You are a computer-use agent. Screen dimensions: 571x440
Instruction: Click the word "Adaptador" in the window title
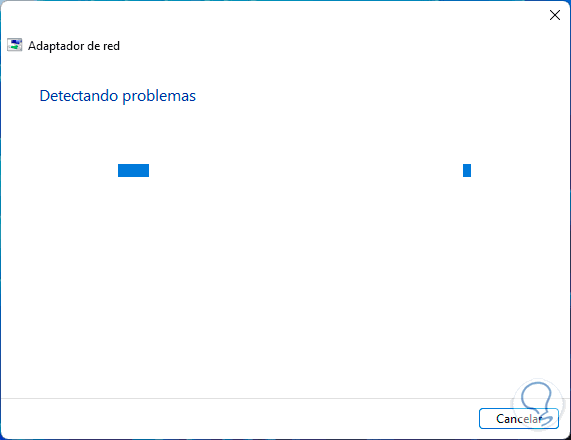tap(56, 46)
